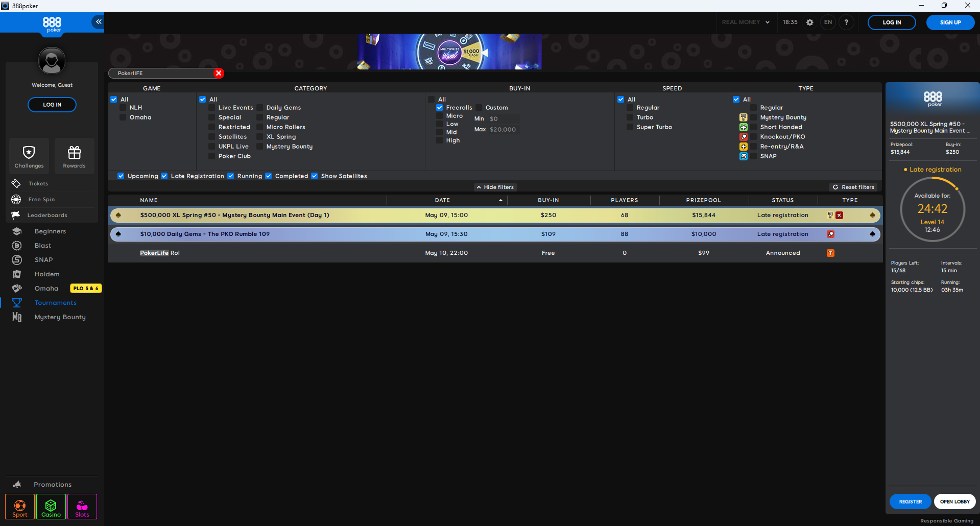
Task: Click the SIGN UP button
Action: pyautogui.click(x=950, y=22)
